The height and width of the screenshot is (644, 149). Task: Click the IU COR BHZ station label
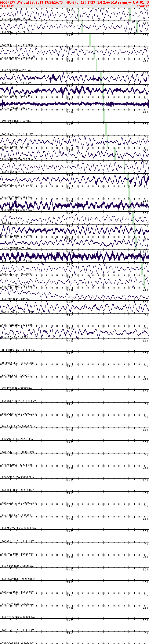pyautogui.click(x=18, y=440)
